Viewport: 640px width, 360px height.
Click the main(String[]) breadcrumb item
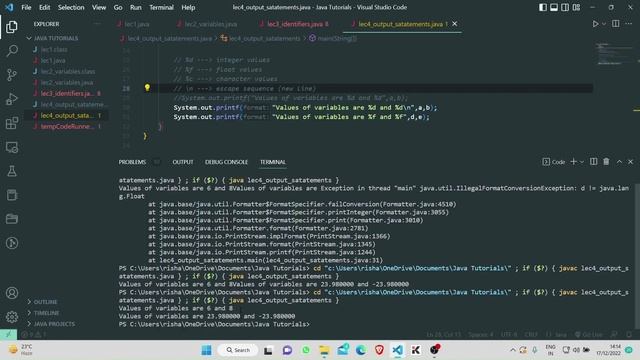coord(333,38)
